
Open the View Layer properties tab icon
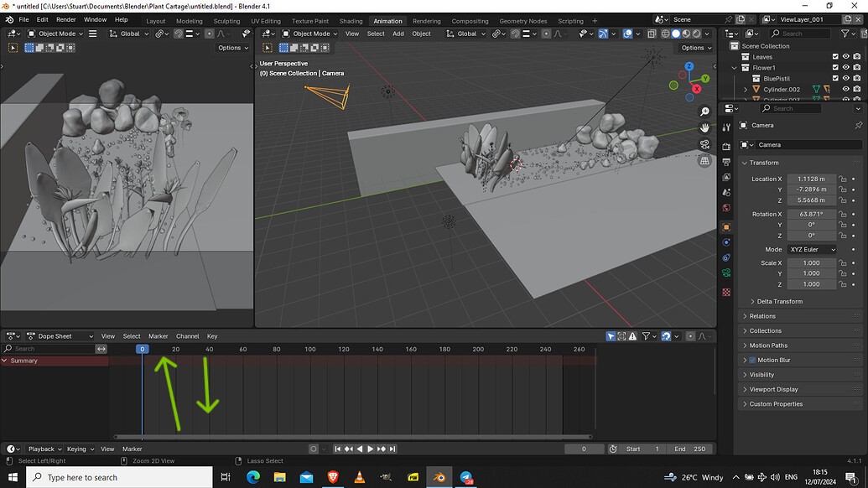[x=726, y=177]
